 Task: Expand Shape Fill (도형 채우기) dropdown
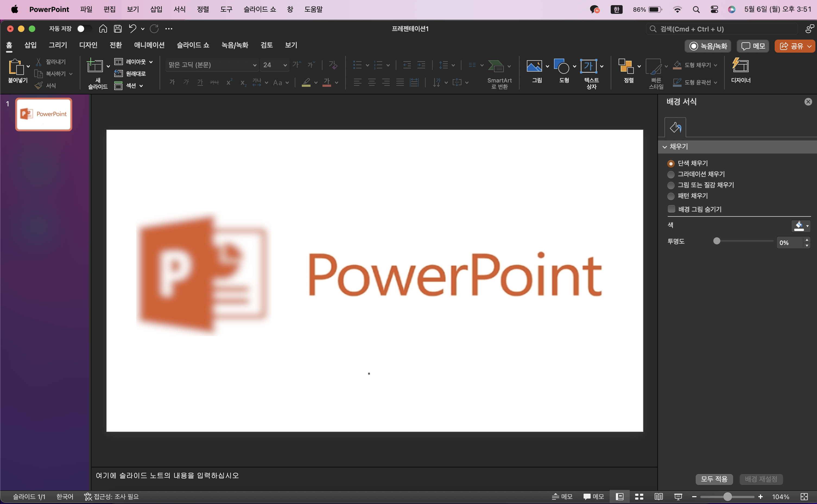(x=715, y=65)
